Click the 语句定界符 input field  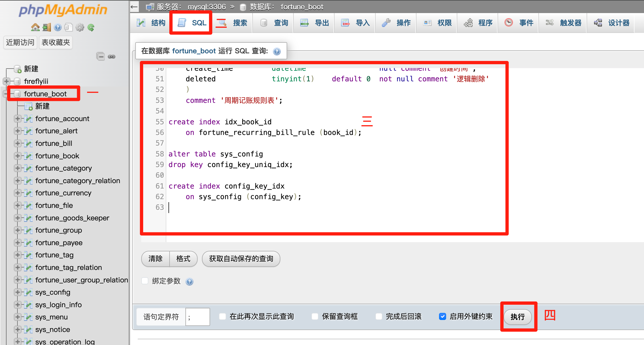198,317
